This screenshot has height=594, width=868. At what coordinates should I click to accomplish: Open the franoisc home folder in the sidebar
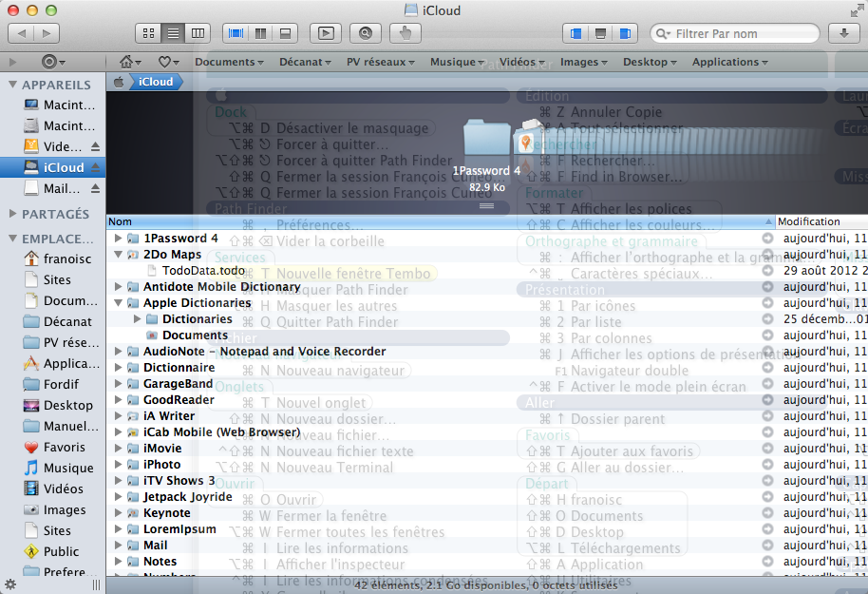(58, 259)
